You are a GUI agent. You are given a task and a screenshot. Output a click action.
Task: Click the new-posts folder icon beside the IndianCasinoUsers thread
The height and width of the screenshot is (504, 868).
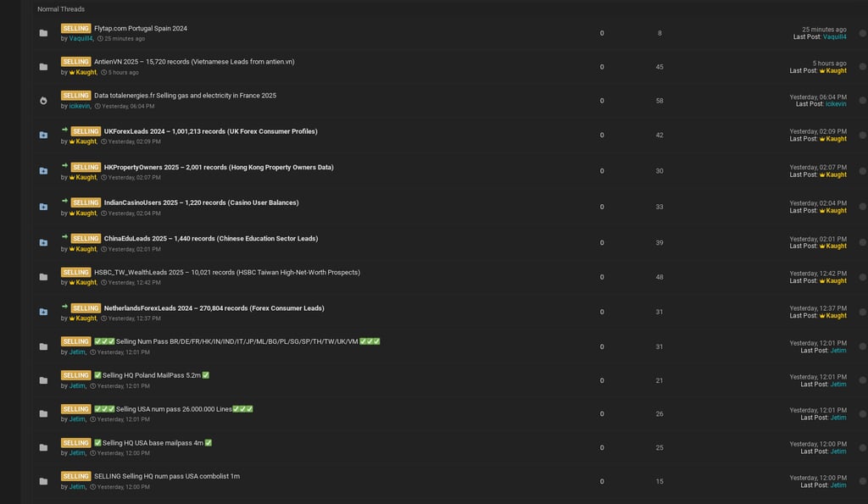click(43, 207)
